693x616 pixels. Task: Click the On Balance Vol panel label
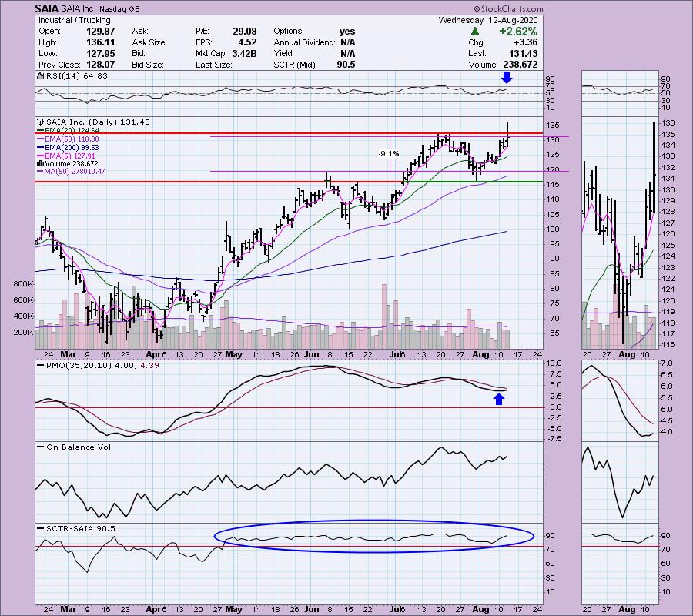pyautogui.click(x=74, y=447)
